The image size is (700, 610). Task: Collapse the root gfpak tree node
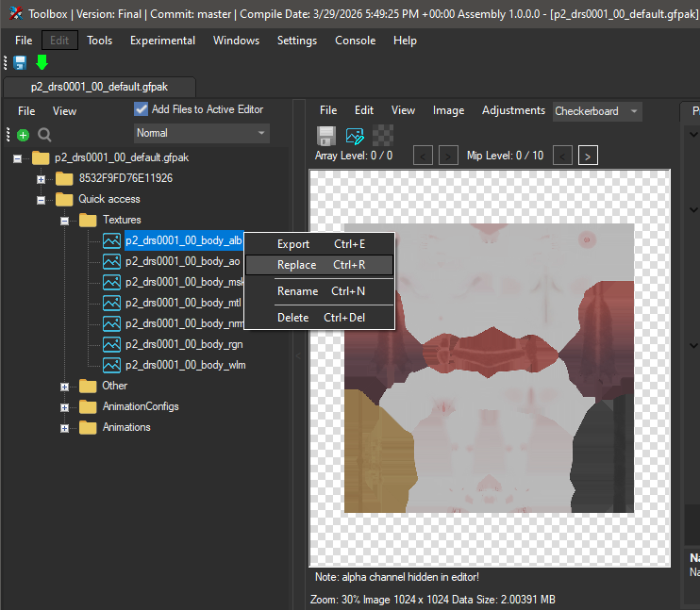click(17, 158)
